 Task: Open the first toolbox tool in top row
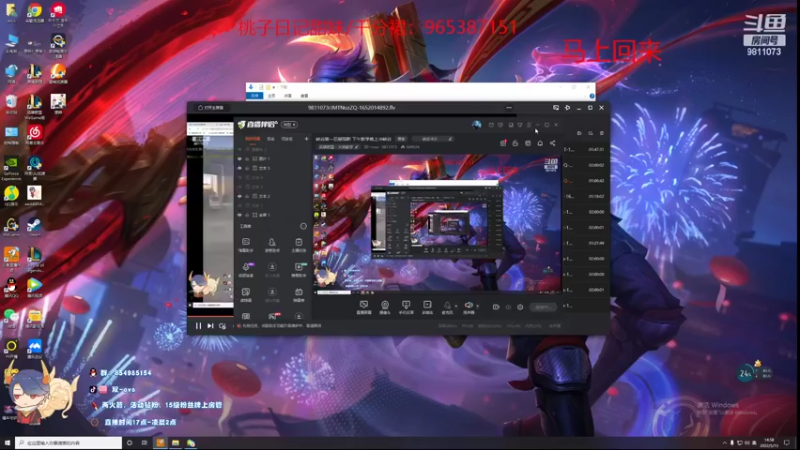pos(245,244)
